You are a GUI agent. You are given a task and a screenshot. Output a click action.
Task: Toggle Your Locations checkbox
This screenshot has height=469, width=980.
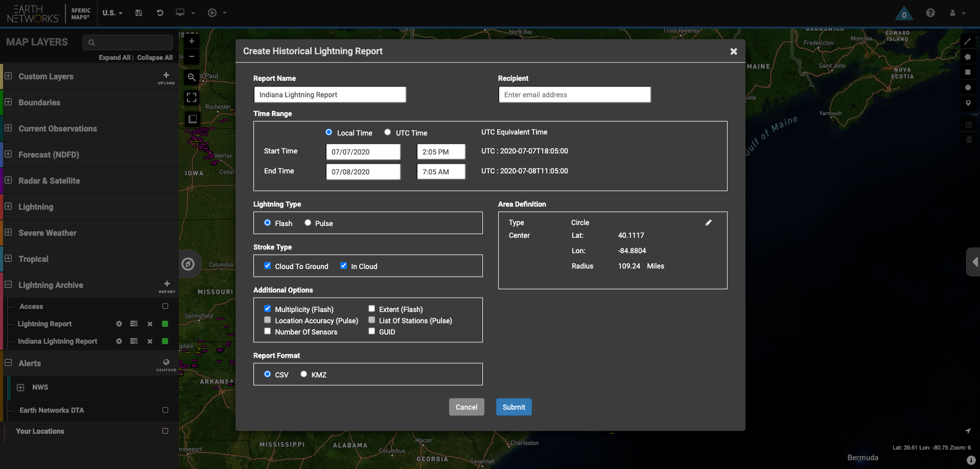(x=165, y=431)
